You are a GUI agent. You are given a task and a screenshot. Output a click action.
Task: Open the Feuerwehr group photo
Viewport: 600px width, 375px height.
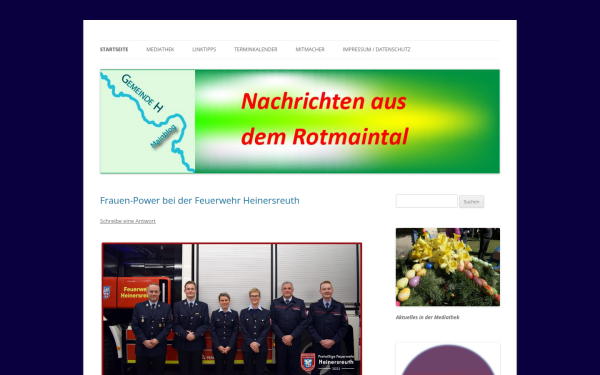(x=232, y=308)
